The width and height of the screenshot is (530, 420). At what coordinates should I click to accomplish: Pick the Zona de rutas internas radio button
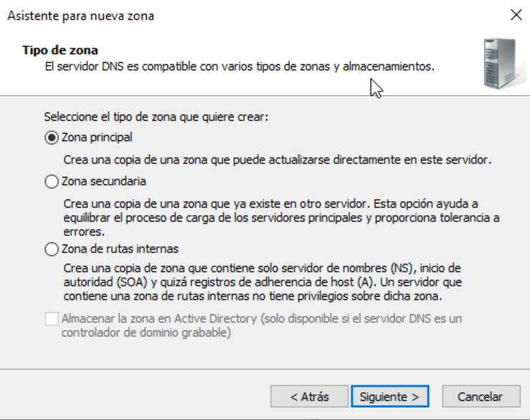52,249
